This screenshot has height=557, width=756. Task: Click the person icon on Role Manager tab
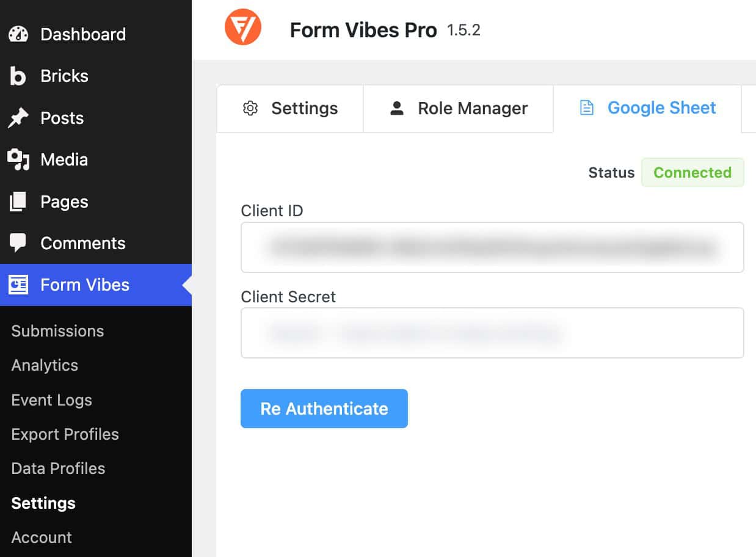[x=397, y=109]
